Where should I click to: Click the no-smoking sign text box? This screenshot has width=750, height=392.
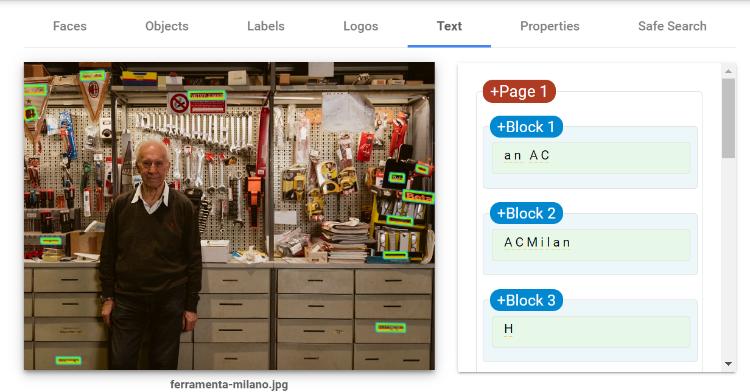(x=207, y=96)
